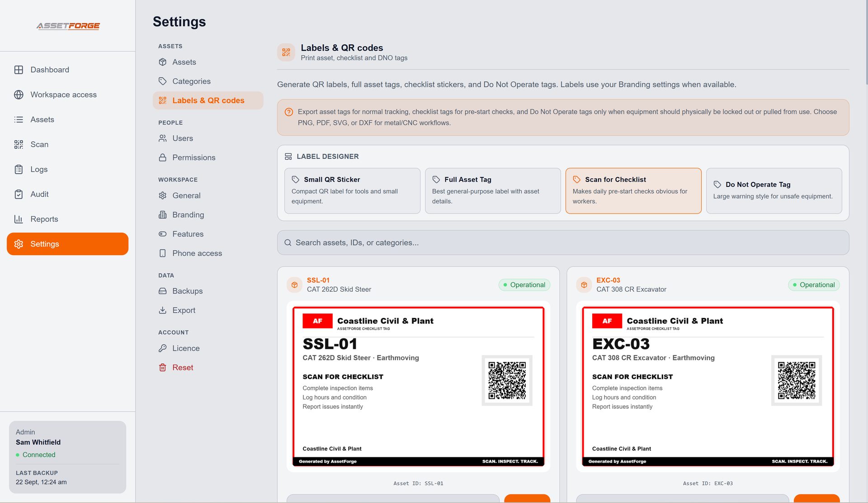Open the Dashboard page
Image resolution: width=868 pixels, height=503 pixels.
pos(67,70)
